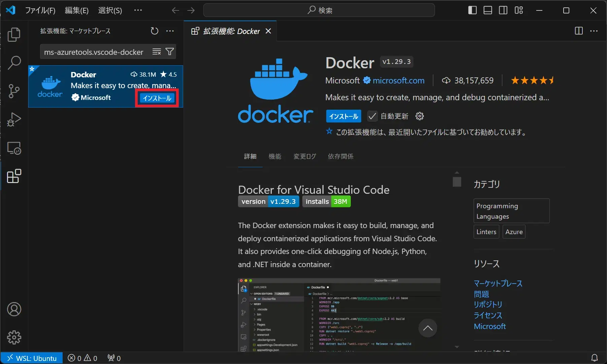This screenshot has height=364, width=607.
Task: Open the extensions filter funnel
Action: pos(170,51)
